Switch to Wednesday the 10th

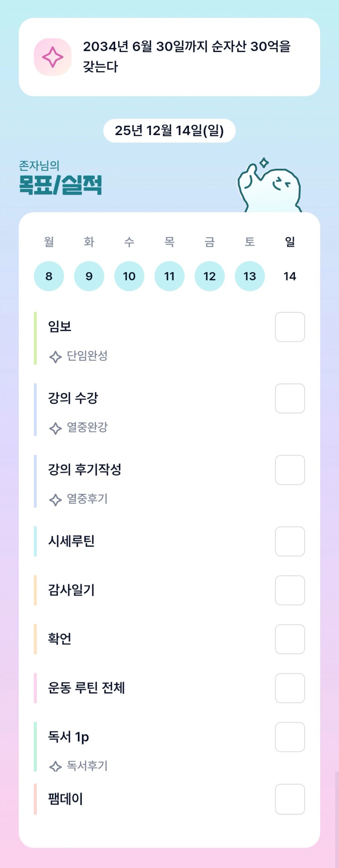tap(129, 276)
